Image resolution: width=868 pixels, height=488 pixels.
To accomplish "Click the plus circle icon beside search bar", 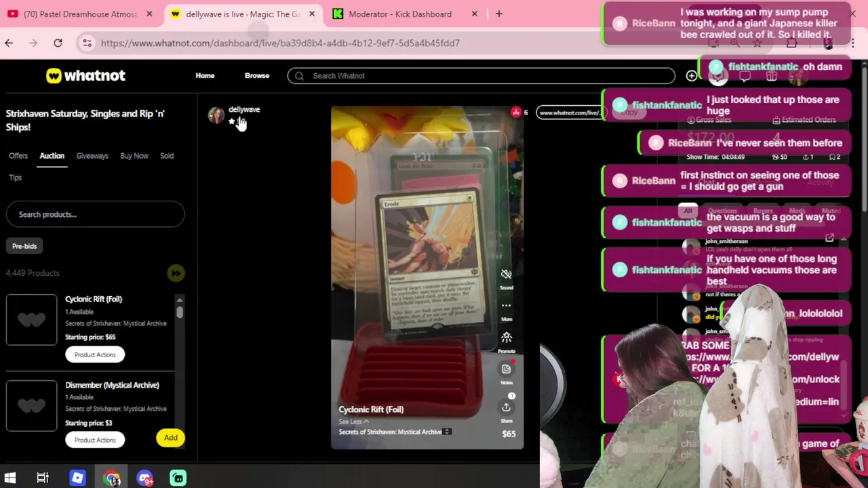I will (691, 76).
